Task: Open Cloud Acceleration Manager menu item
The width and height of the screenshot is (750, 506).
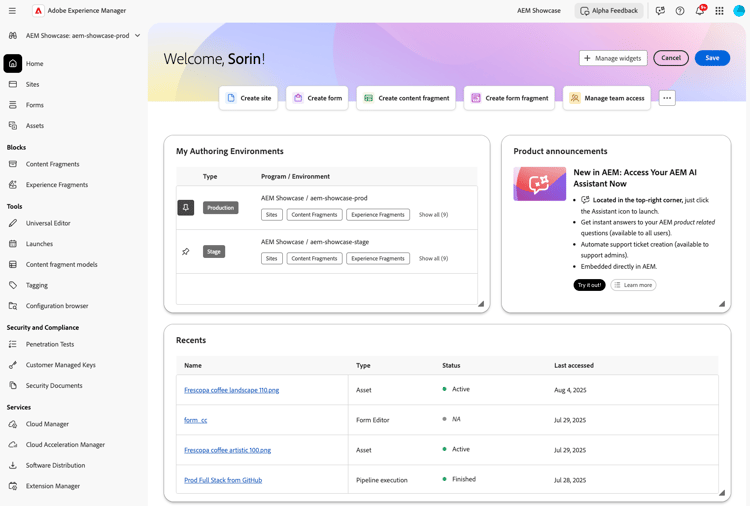Action: pyautogui.click(x=65, y=444)
